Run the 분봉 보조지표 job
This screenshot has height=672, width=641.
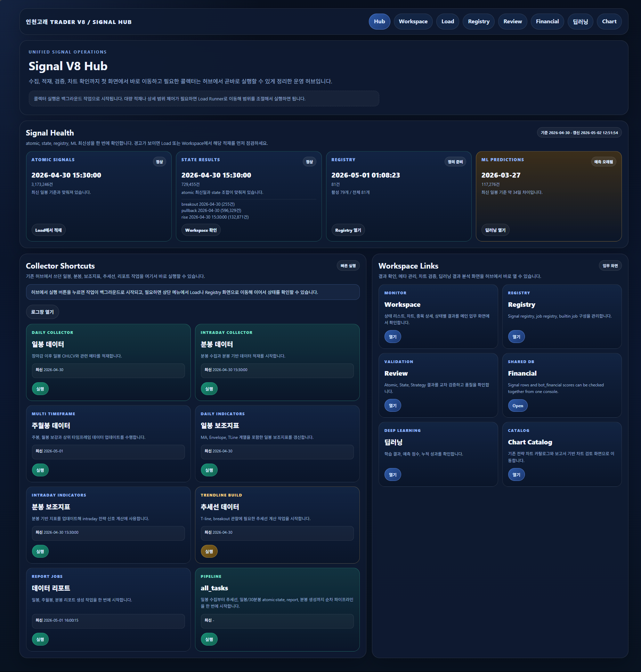pyautogui.click(x=40, y=551)
